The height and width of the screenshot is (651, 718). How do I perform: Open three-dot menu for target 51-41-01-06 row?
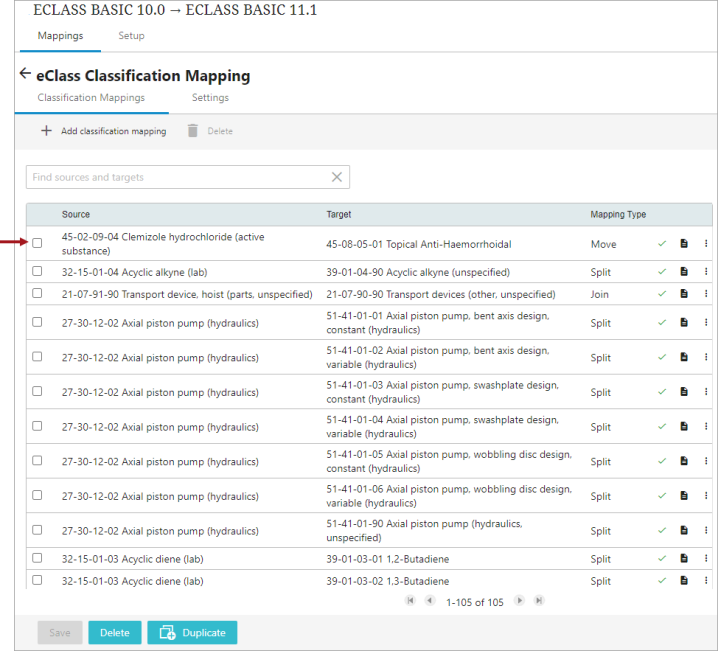click(x=706, y=495)
